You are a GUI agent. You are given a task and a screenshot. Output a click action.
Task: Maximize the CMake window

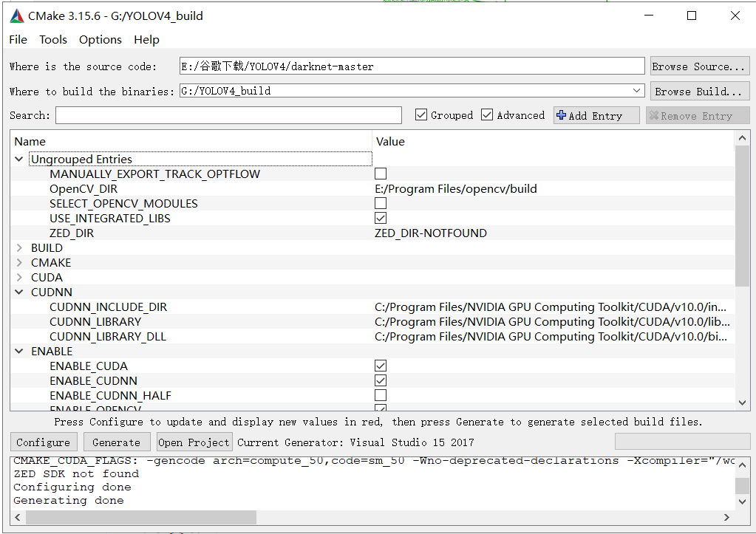692,16
